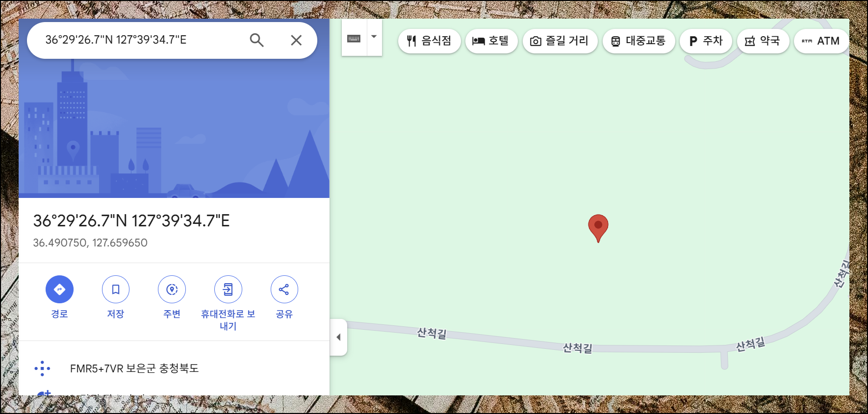
Task: Select the 음식점 restaurants chip
Action: tap(429, 41)
